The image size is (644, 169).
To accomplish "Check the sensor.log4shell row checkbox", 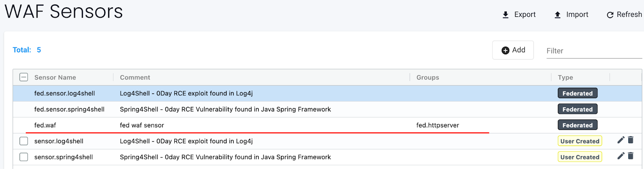I will click(24, 141).
